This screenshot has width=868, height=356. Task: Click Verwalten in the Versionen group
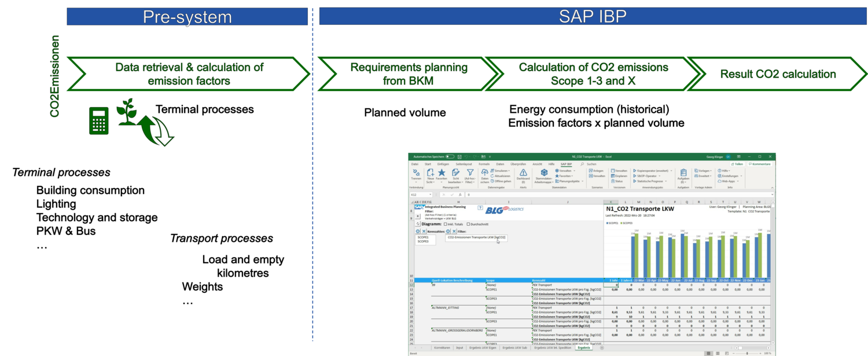619,171
